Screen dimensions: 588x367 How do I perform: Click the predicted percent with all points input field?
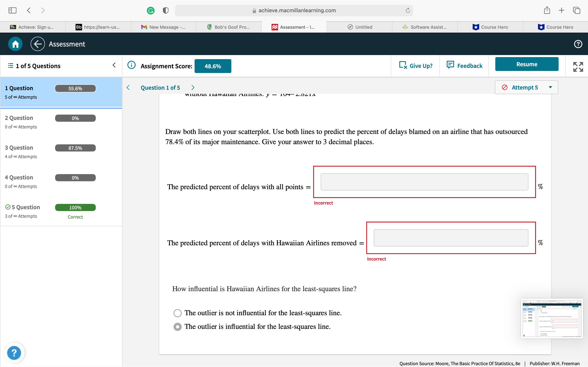point(424,181)
